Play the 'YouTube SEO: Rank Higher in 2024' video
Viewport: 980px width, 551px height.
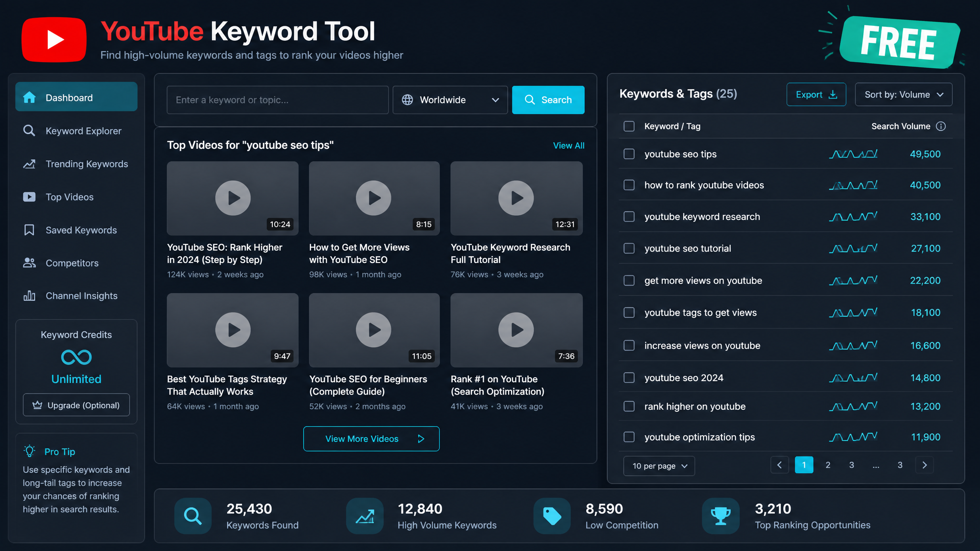(233, 198)
